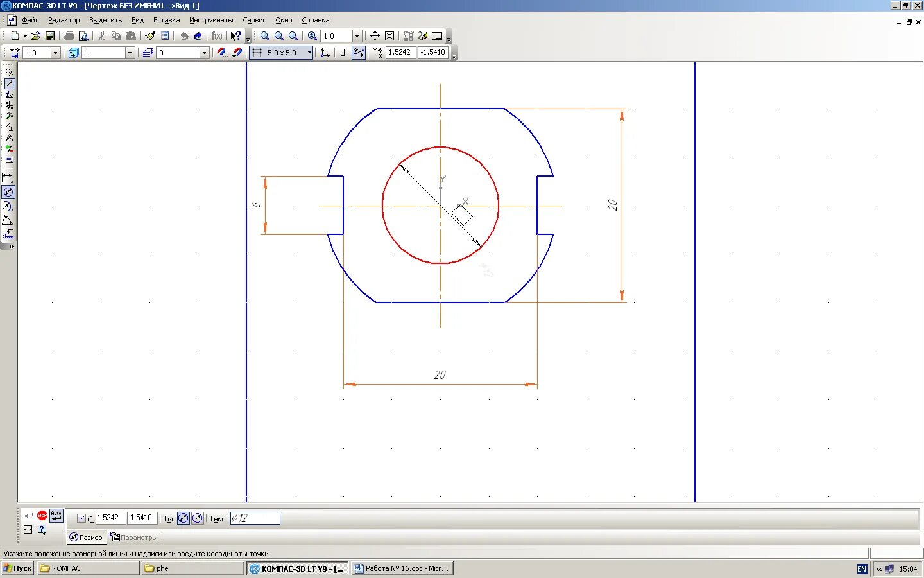Zoom in using the plus magnifier
Viewport: 924px width, 578px height.
(279, 36)
